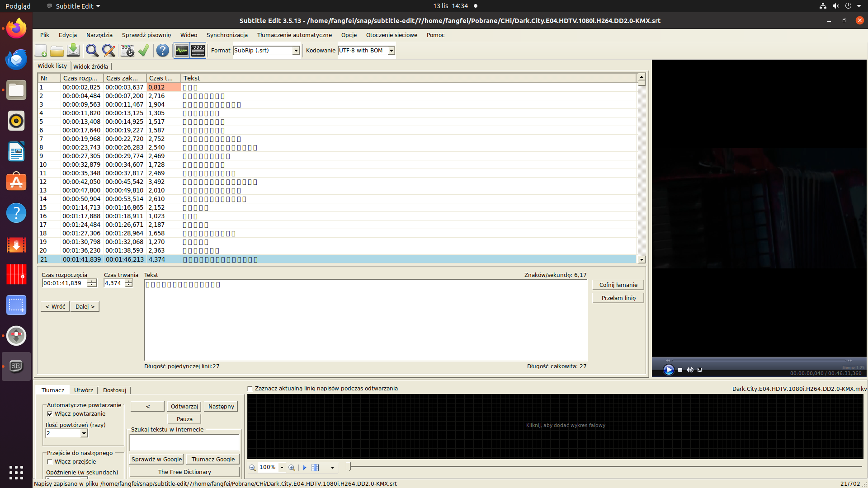Click 'Tłumacz Google' button

pos(213,459)
